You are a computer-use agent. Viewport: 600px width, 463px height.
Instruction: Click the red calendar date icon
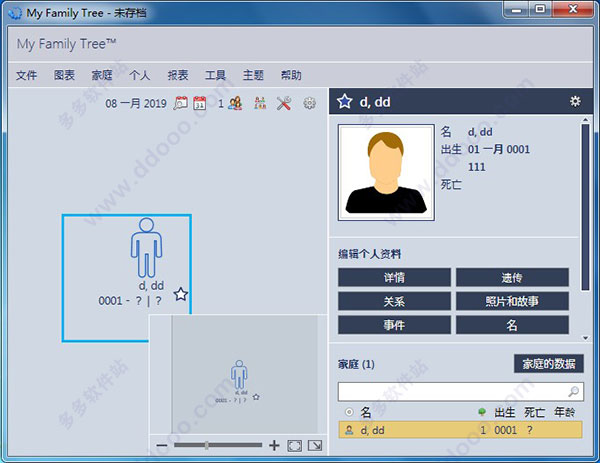tap(200, 103)
